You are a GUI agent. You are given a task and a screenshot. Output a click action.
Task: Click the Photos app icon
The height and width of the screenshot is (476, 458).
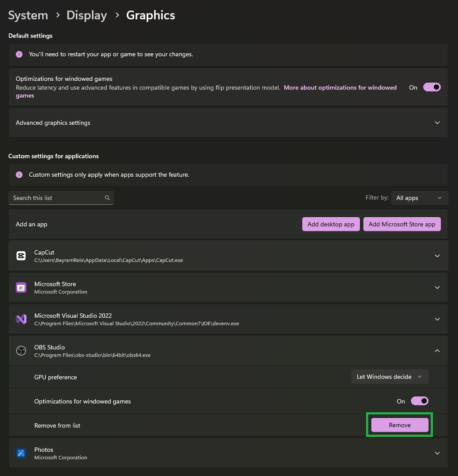21,453
